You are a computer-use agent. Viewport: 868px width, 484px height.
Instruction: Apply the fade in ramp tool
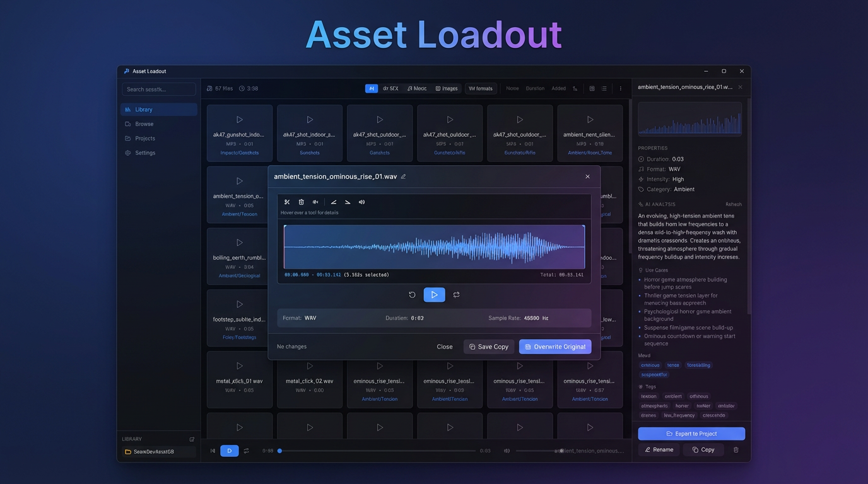[x=334, y=202]
